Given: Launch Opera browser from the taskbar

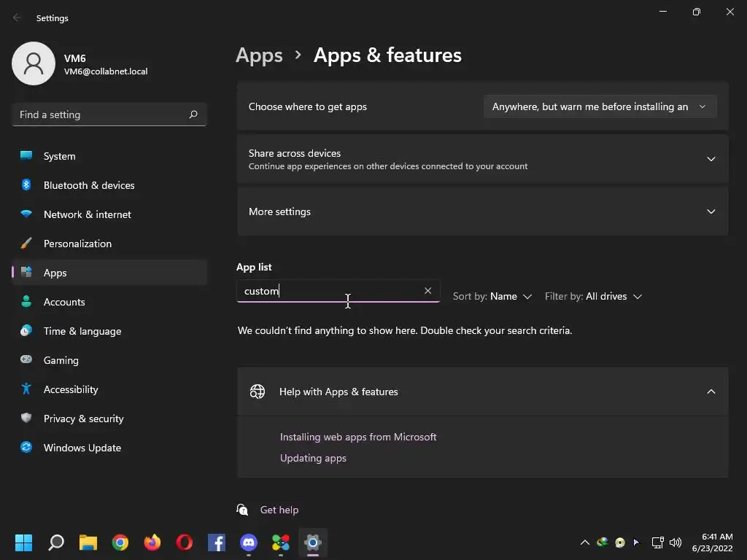Looking at the screenshot, I should click(x=185, y=542).
